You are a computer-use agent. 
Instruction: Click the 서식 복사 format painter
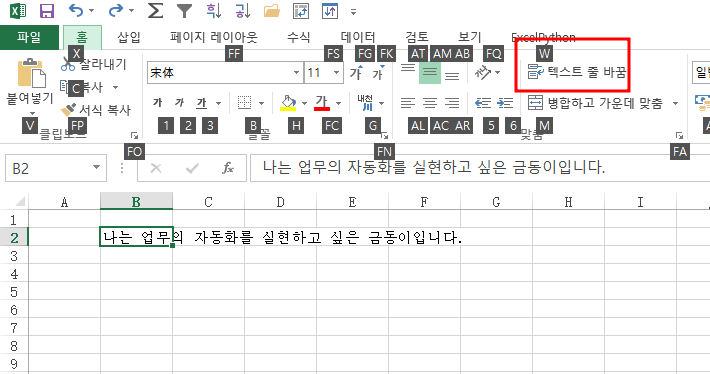pyautogui.click(x=96, y=110)
